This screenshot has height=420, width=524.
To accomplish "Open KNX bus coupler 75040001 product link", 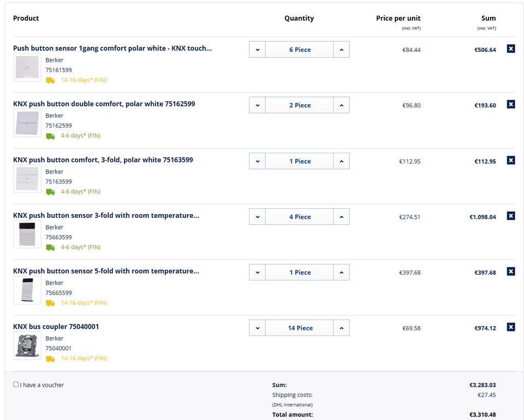I will pos(56,327).
